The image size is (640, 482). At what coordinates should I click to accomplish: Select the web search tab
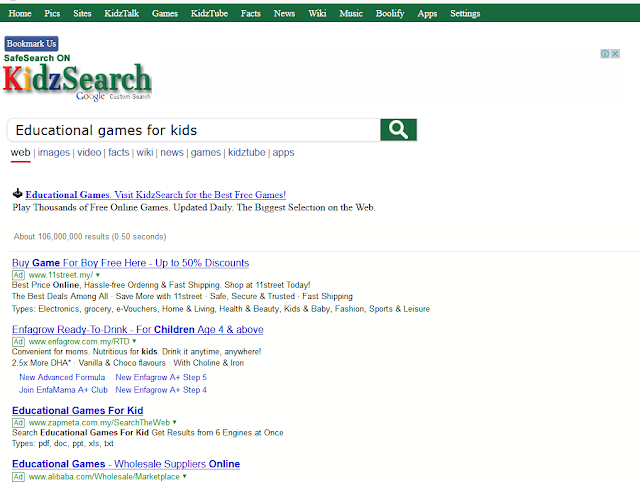point(20,153)
